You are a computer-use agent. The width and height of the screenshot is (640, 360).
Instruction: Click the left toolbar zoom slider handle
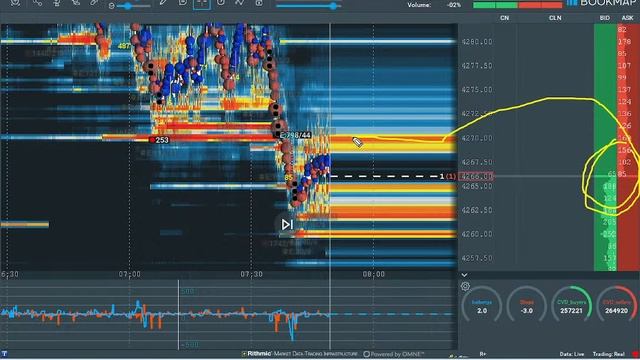pos(129,6)
